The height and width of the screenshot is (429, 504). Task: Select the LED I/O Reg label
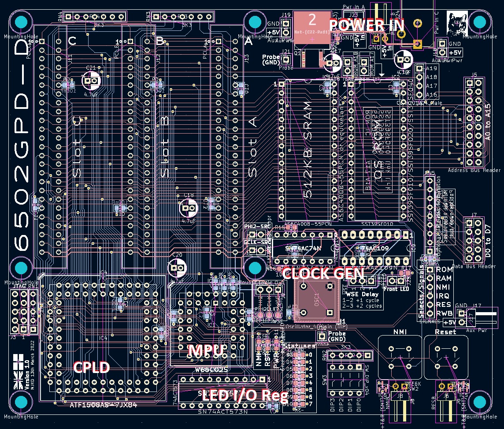[245, 395]
